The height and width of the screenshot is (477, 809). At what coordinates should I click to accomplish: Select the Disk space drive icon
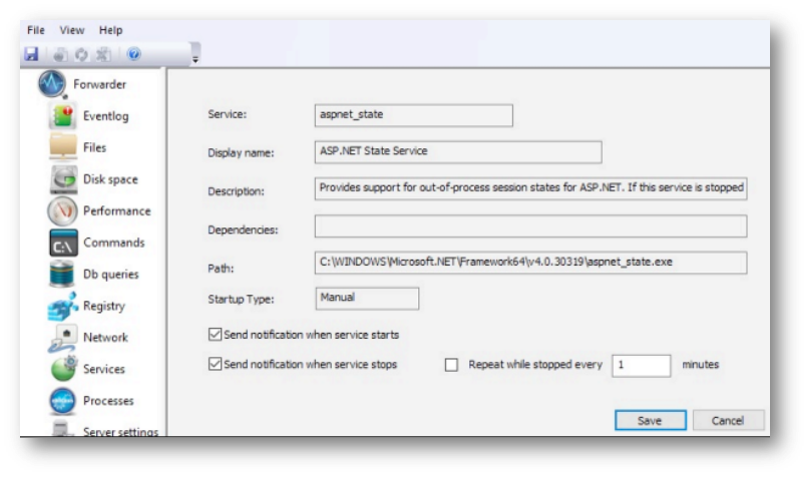(63, 179)
